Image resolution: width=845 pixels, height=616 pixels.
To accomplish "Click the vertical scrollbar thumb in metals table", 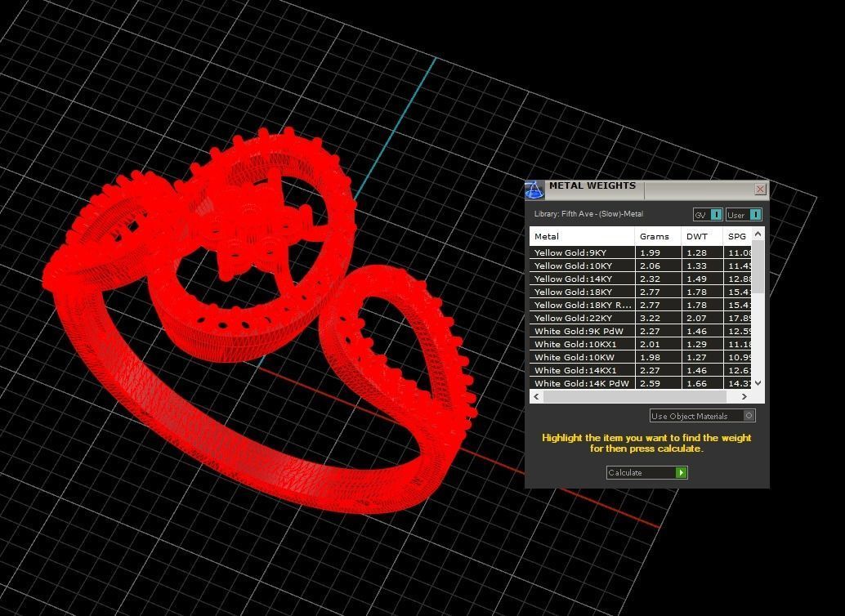I will coord(758,267).
